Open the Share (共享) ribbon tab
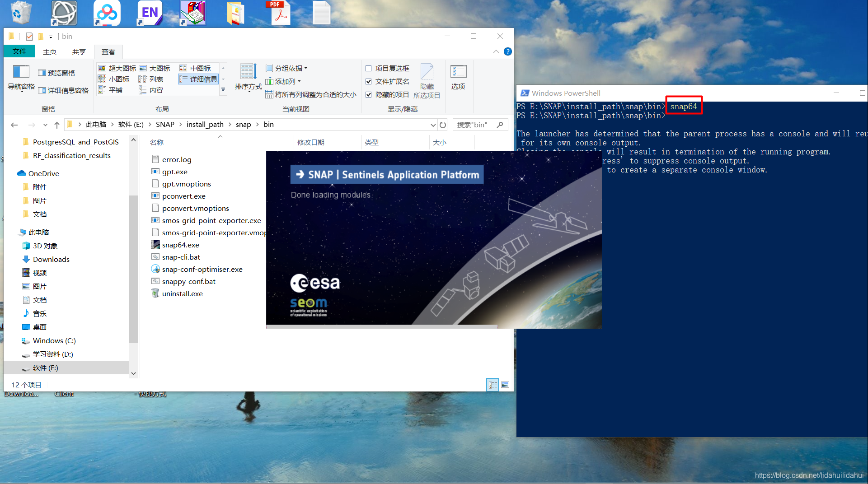Screen dimensions: 868x484 pos(79,52)
